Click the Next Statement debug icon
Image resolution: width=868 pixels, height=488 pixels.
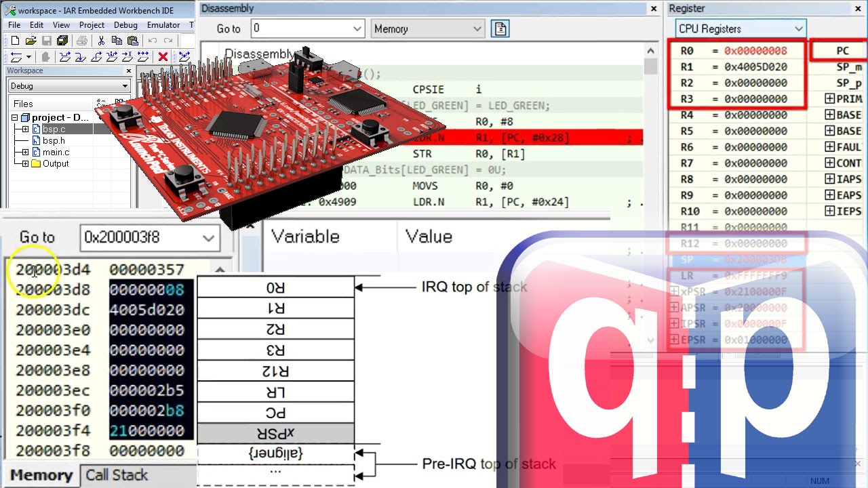[x=112, y=57]
